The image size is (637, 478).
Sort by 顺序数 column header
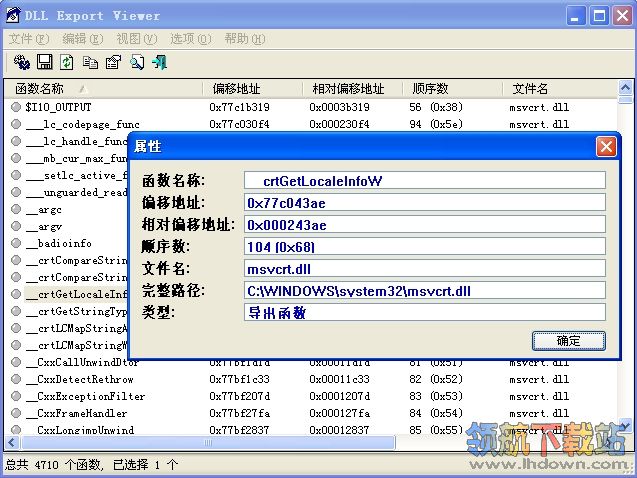453,89
